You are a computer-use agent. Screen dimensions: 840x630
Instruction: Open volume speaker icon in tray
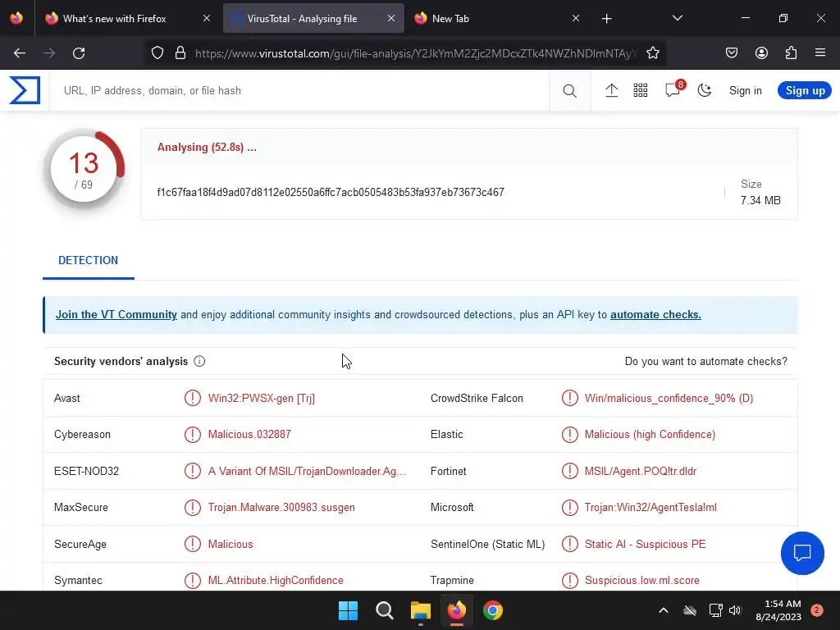(735, 610)
